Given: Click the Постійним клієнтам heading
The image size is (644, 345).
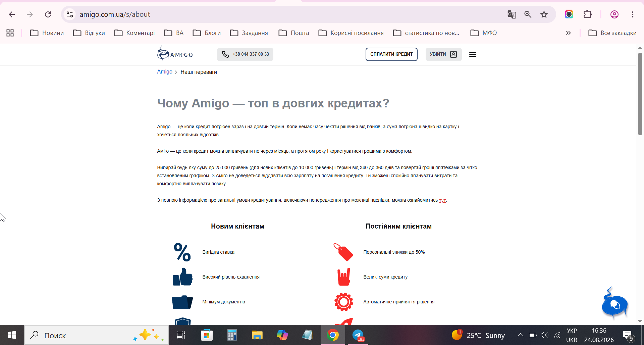Looking at the screenshot, I should click(x=398, y=226).
